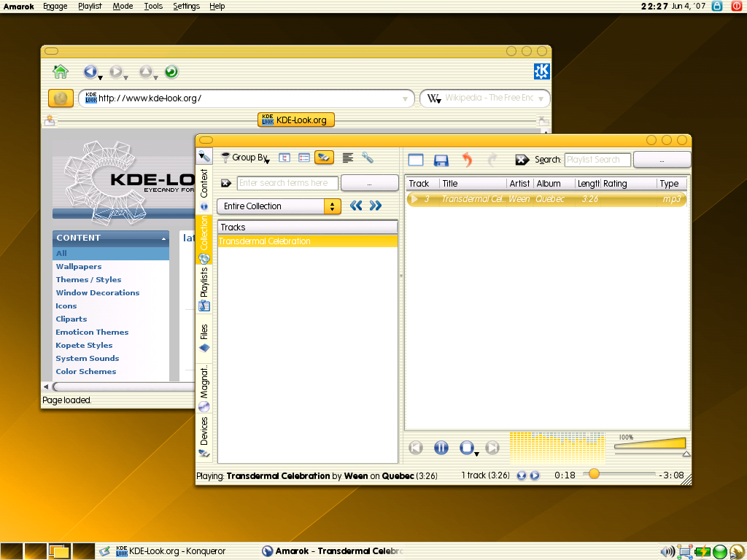747x560 pixels.
Task: Open the Forward history dropdown arrow
Action: pyautogui.click(x=125, y=77)
